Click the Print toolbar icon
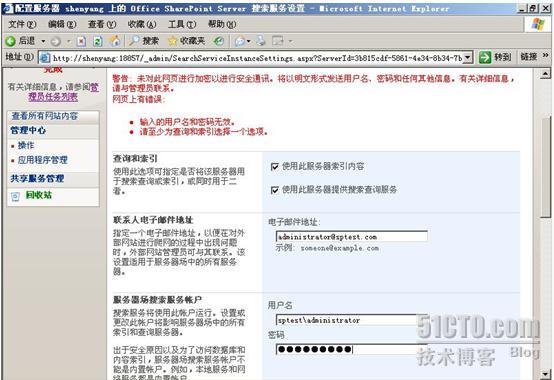 click(261, 41)
